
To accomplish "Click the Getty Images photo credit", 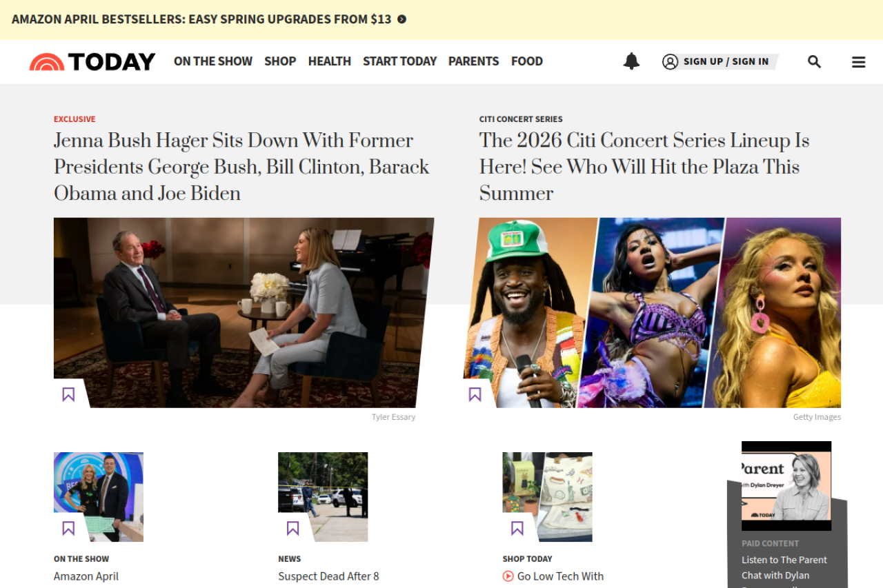I will click(817, 417).
